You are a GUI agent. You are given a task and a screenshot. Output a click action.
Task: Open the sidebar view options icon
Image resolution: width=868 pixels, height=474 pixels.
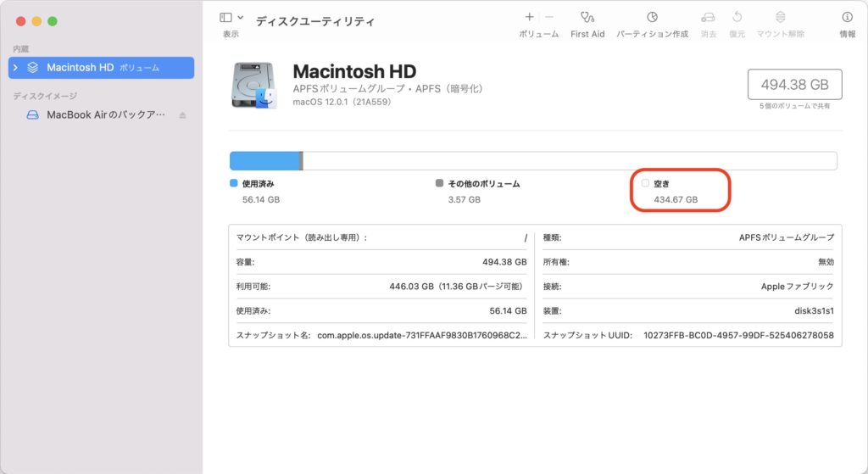[x=225, y=18]
